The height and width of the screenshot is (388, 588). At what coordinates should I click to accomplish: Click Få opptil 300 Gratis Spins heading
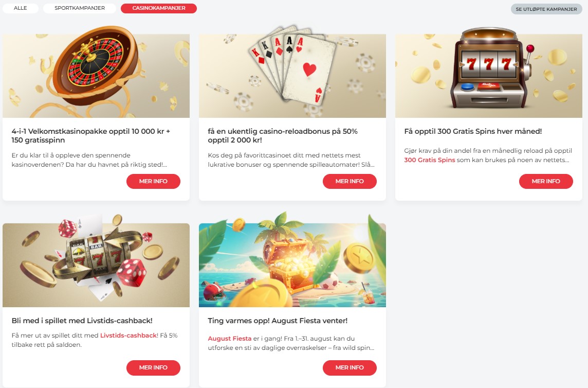point(473,131)
